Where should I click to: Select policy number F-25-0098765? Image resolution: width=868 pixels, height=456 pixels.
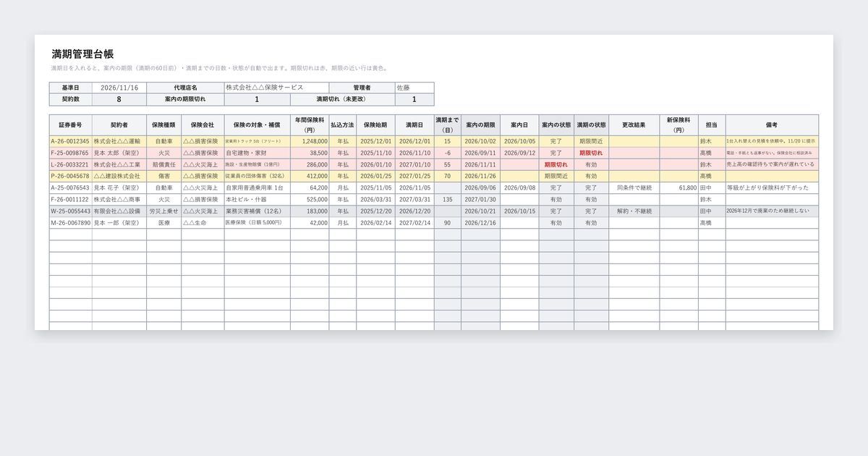tap(71, 153)
